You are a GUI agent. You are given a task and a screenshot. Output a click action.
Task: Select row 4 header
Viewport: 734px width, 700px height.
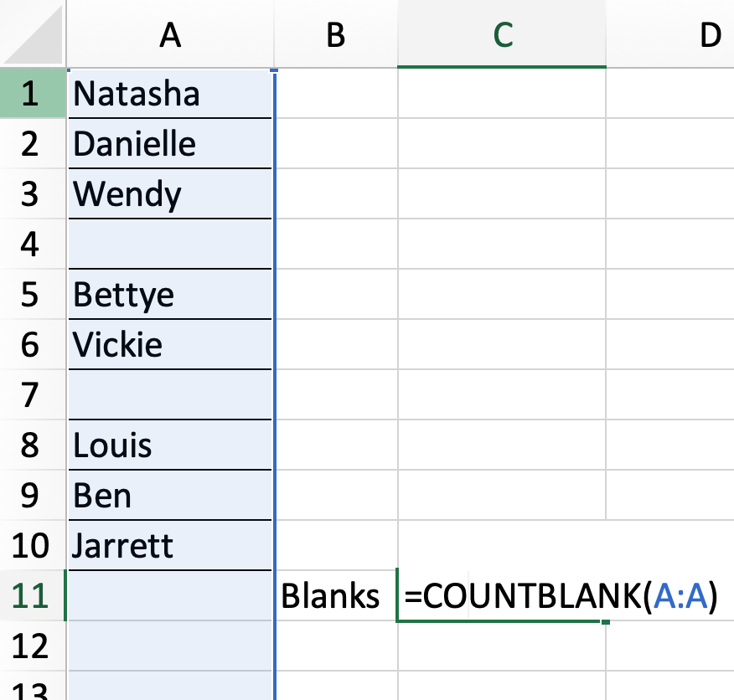coord(33,244)
